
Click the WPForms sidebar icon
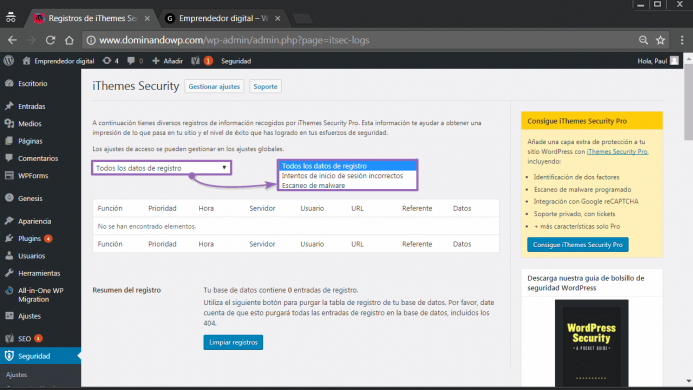tap(9, 176)
